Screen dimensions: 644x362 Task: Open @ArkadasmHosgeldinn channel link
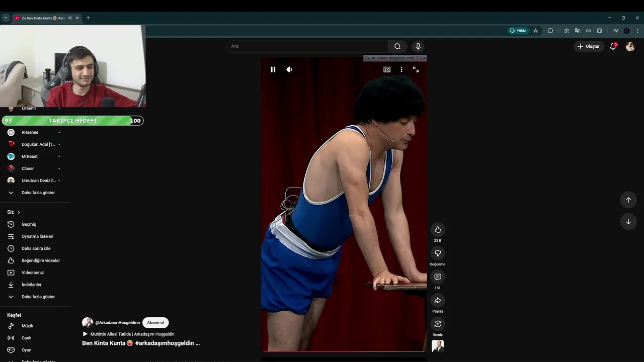[117, 323]
